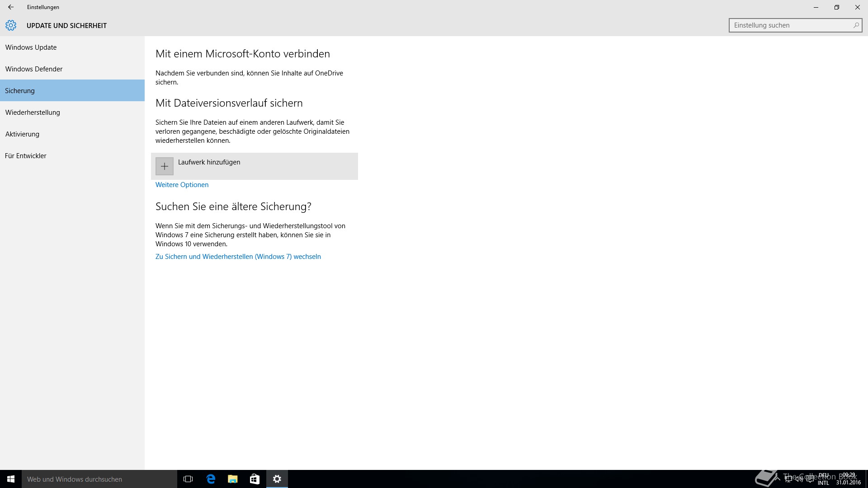Open the Weitere Optionen link
Viewport: 868px width, 488px height.
coord(182,184)
